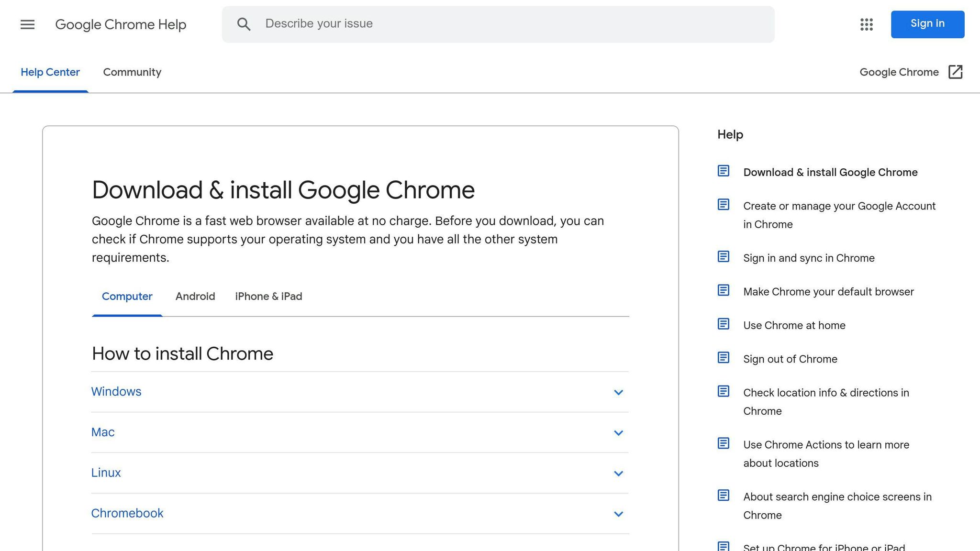Open Sign in and sync in Chrome article

click(809, 258)
